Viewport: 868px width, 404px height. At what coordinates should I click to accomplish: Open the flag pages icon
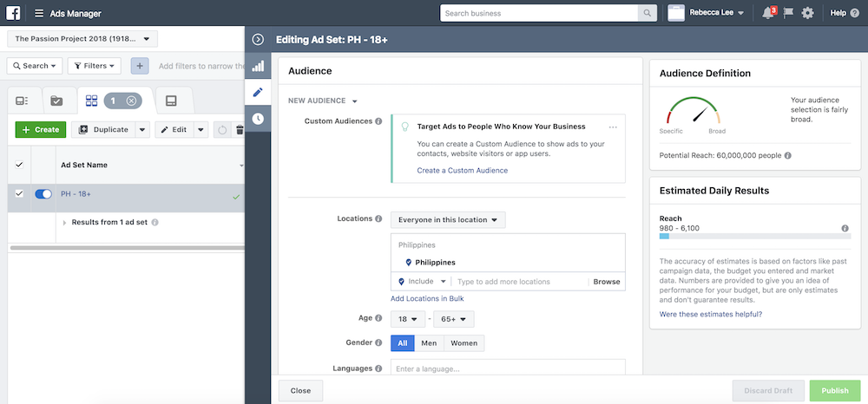788,13
